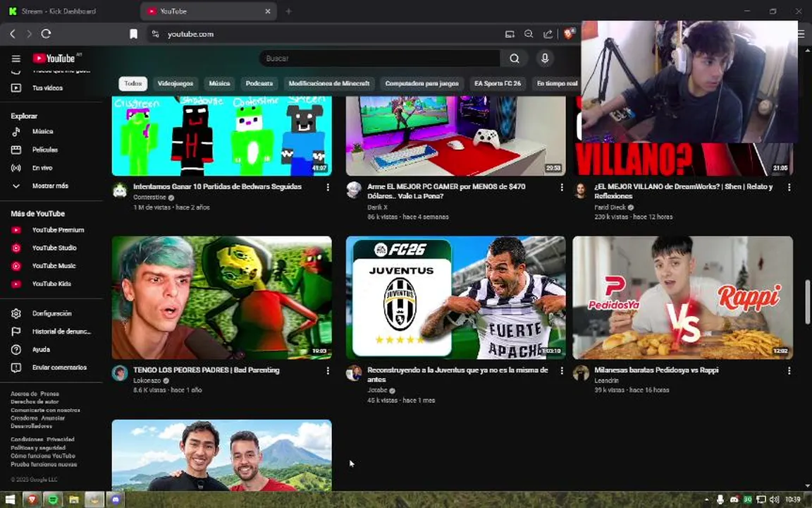The height and width of the screenshot is (508, 812).
Task: Open the gaming PC setup video thumbnail
Action: tap(456, 135)
